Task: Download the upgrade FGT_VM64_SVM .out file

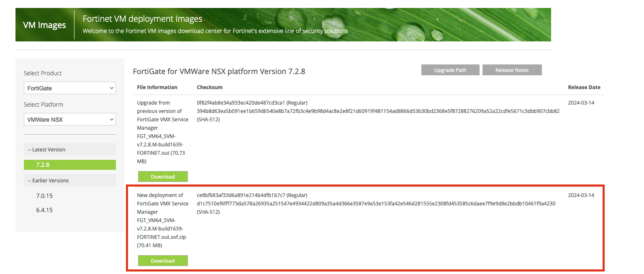Action: 163,177
